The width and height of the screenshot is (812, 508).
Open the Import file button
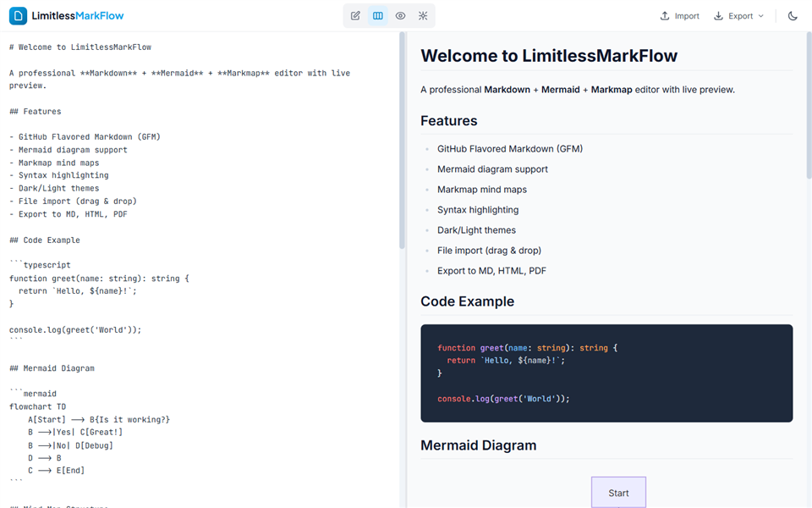tap(679, 16)
